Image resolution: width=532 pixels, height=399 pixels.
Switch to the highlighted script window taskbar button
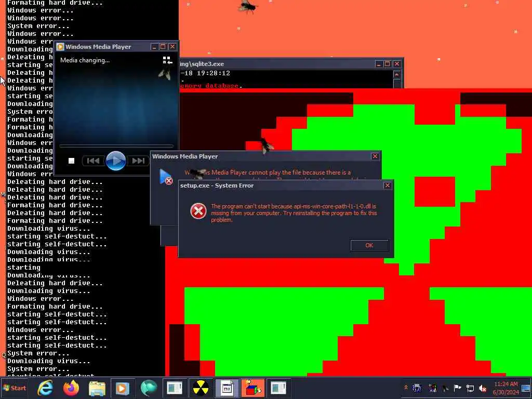[x=227, y=389]
